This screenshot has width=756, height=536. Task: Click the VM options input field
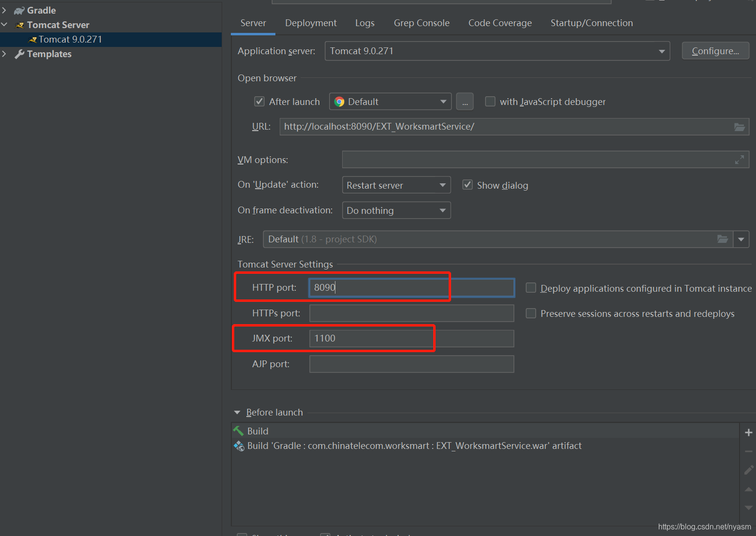coord(545,160)
